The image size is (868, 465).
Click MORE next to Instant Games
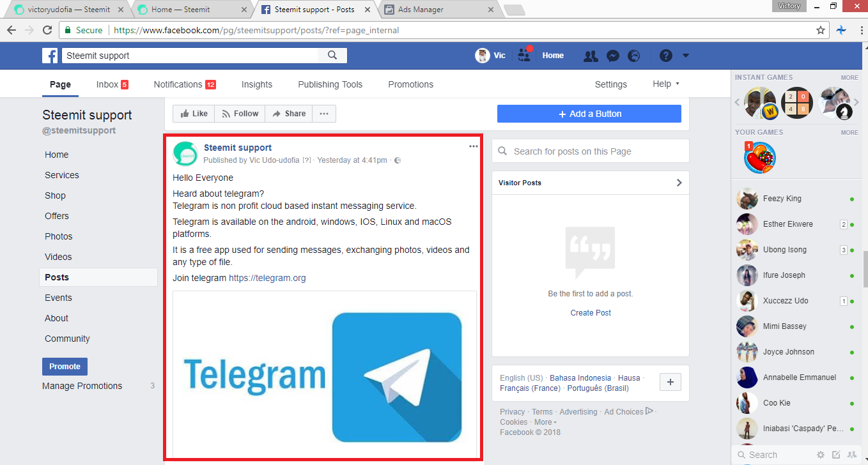[x=849, y=78]
